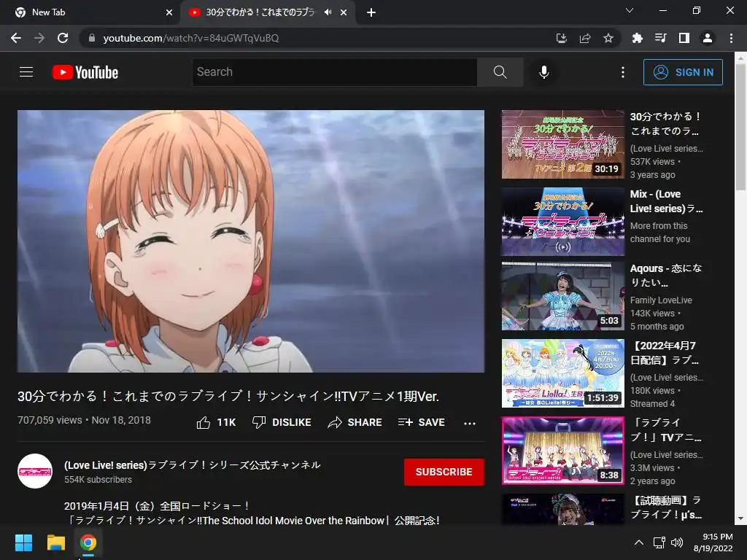Share this page from address bar
The height and width of the screenshot is (560, 747).
tap(585, 38)
